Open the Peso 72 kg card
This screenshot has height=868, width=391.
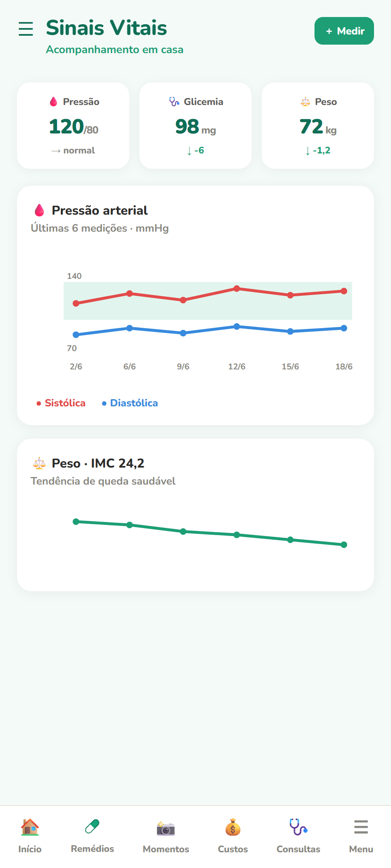click(318, 126)
